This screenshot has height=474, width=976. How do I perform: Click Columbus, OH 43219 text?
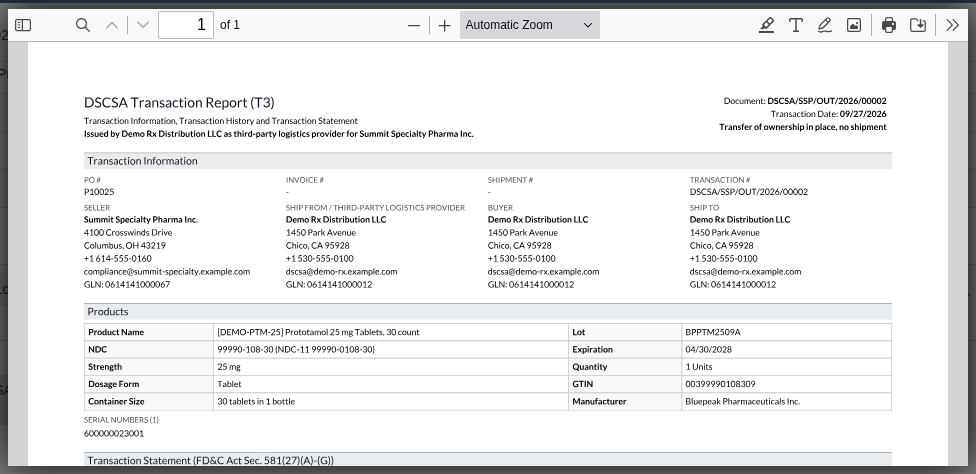(124, 246)
